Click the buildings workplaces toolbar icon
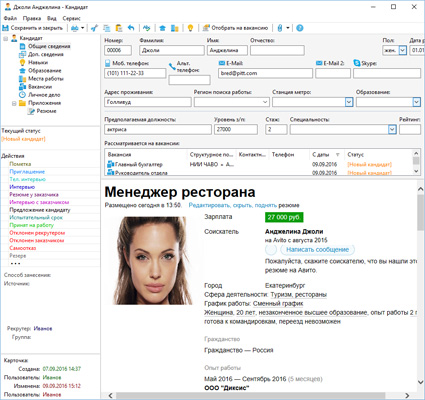This screenshot has height=400, width=425. point(175,28)
